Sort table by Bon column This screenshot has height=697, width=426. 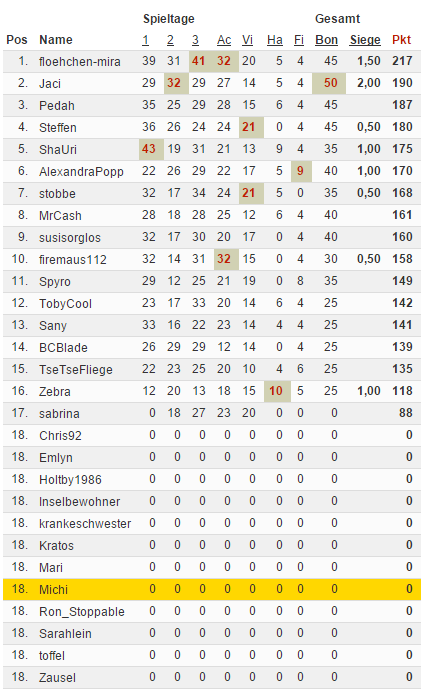point(326,40)
